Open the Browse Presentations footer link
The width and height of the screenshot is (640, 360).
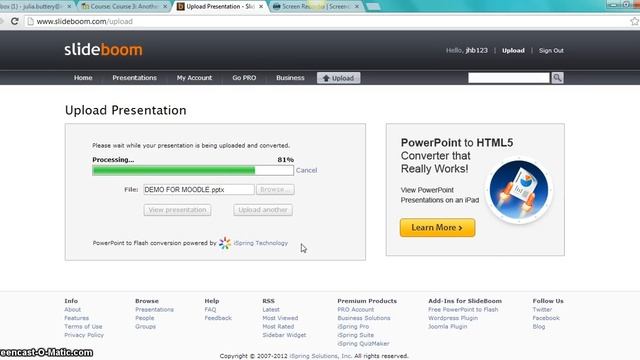(154, 309)
